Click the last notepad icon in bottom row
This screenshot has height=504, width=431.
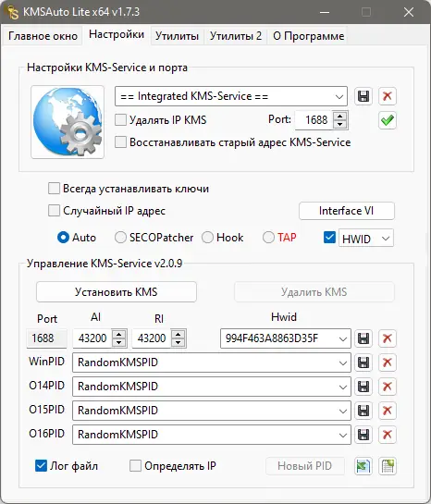click(x=388, y=466)
